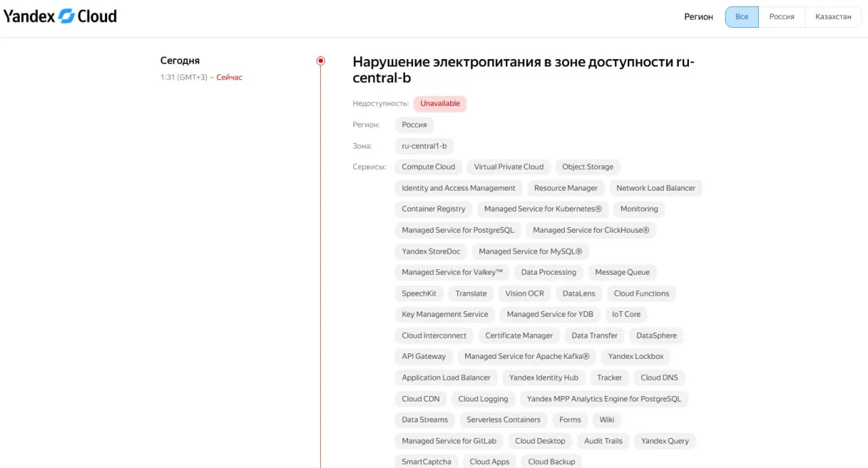This screenshot has width=868, height=468.
Task: Select the Object Storage tag
Action: pyautogui.click(x=588, y=167)
